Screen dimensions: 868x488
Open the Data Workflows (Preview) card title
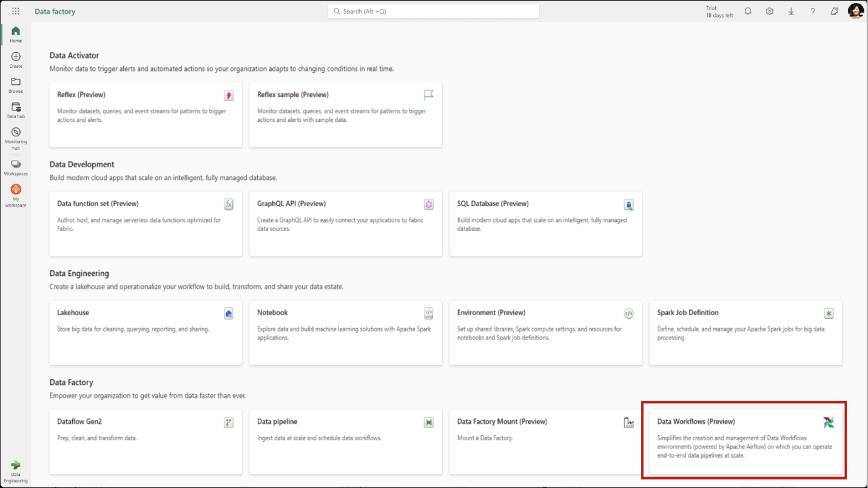click(696, 422)
